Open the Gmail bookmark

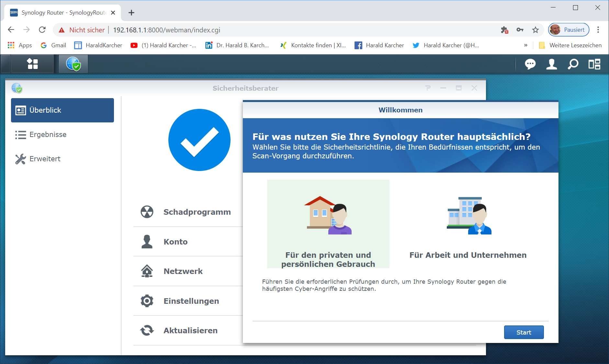click(53, 45)
